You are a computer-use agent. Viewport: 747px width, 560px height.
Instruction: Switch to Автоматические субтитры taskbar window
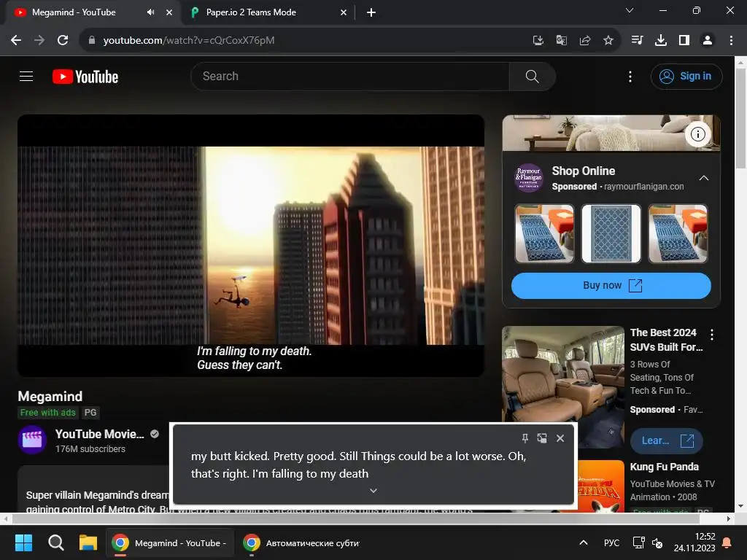[x=301, y=542]
